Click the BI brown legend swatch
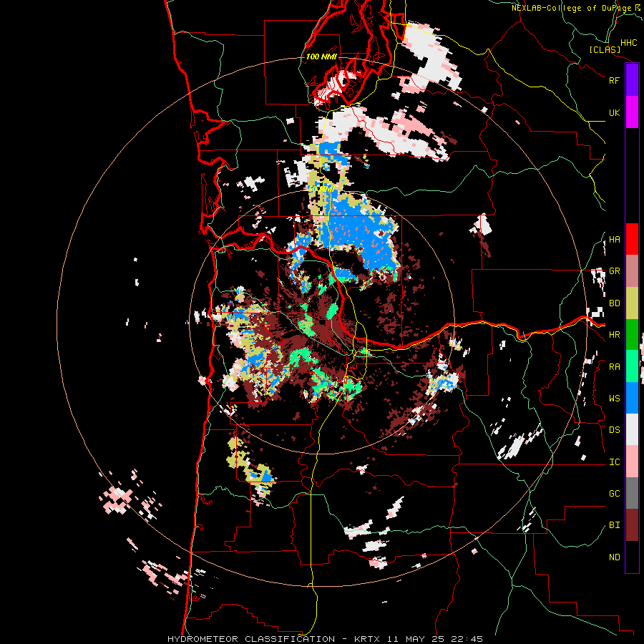 point(632,525)
